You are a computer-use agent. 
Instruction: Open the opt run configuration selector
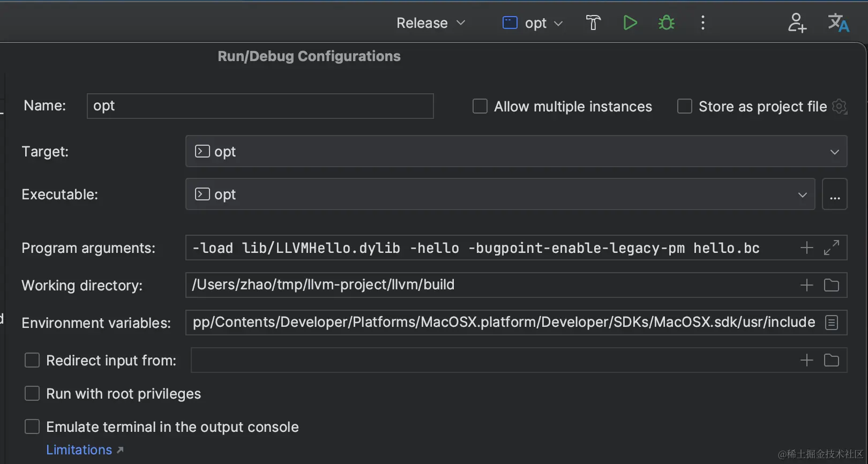(533, 23)
